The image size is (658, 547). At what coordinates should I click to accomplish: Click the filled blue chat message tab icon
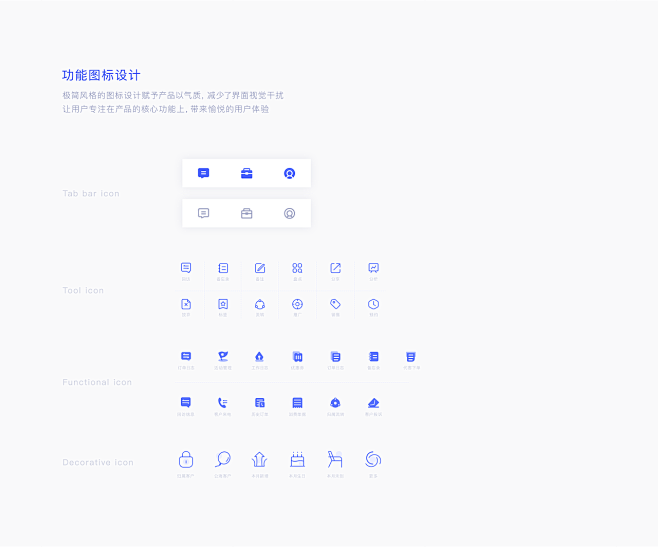pos(204,173)
